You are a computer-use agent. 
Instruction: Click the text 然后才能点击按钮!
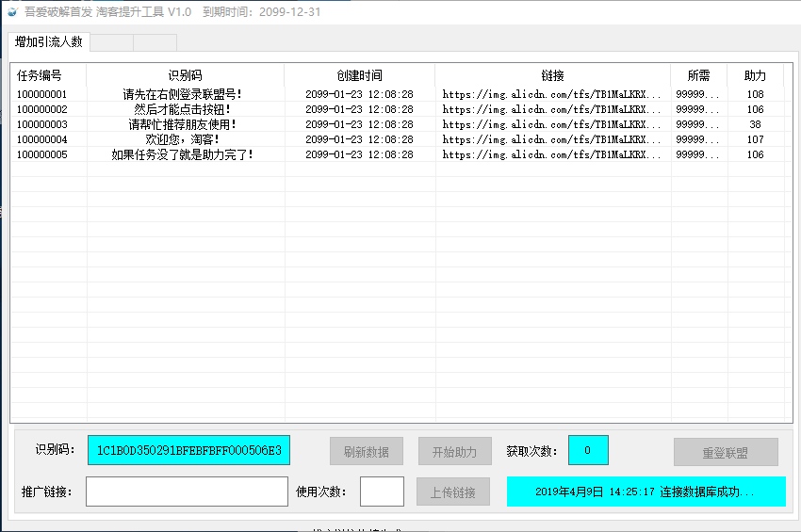[183, 109]
